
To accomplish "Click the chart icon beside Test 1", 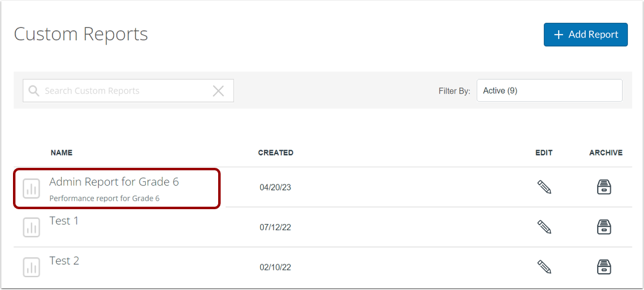I will click(x=32, y=227).
